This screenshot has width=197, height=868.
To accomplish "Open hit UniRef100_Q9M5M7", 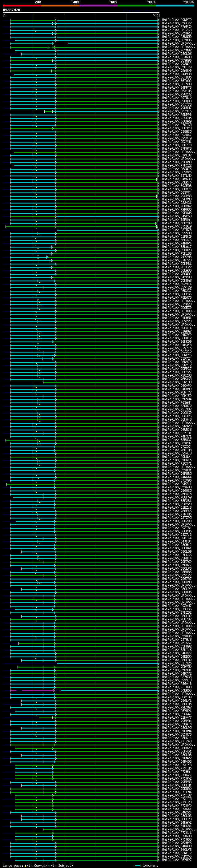I will (x=177, y=108).
